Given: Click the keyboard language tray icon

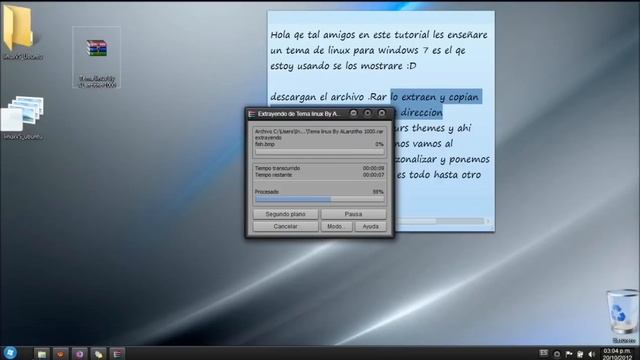Looking at the screenshot, I should pyautogui.click(x=544, y=353).
